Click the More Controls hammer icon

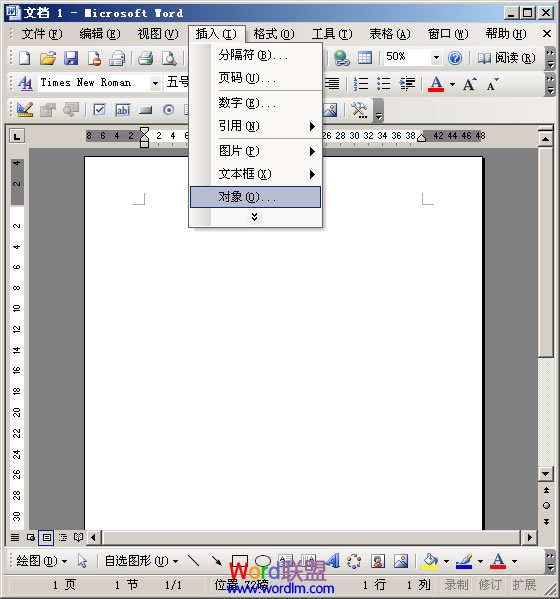tap(359, 110)
